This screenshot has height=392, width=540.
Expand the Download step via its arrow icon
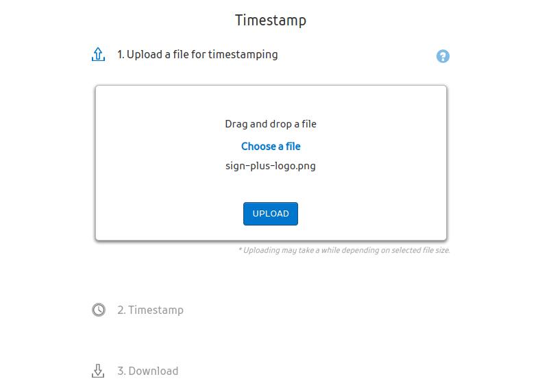(x=98, y=371)
